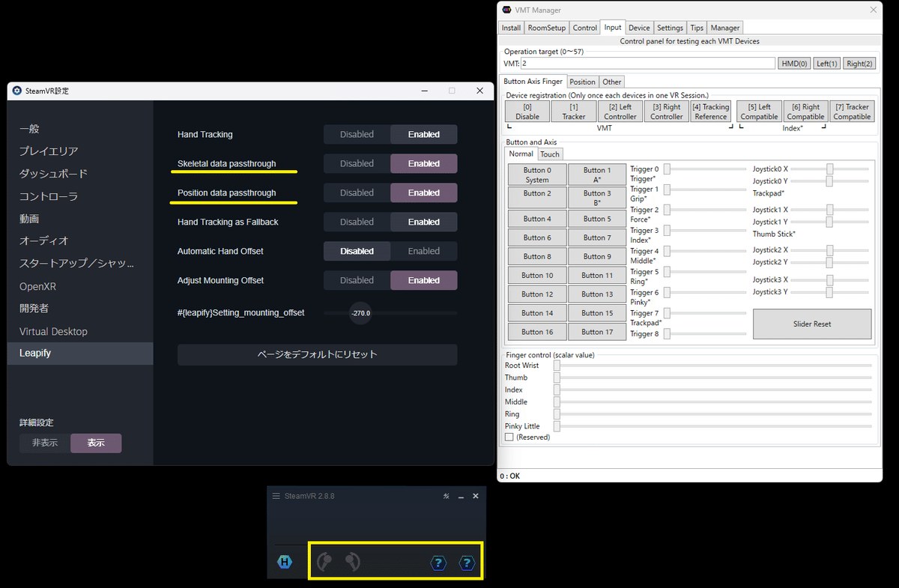Click the Right(2) target button
The image size is (899, 588).
pos(859,64)
